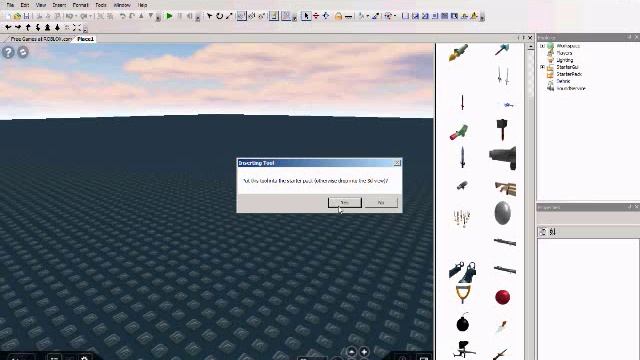Click the Save disk icon
This screenshot has height=360, width=640.
click(26, 16)
